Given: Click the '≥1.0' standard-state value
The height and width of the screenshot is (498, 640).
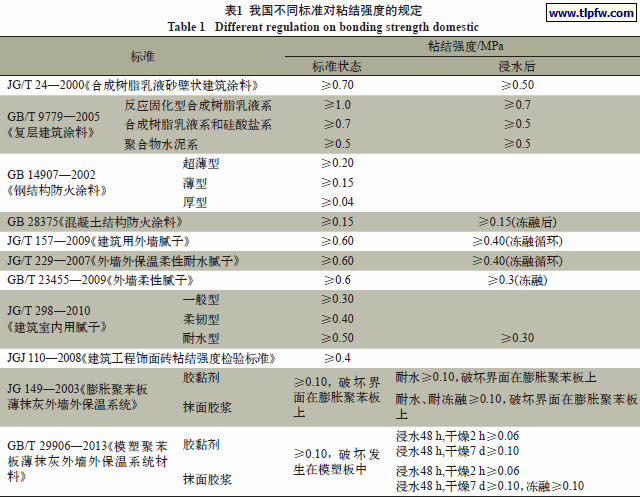Looking at the screenshot, I should coord(337,105).
